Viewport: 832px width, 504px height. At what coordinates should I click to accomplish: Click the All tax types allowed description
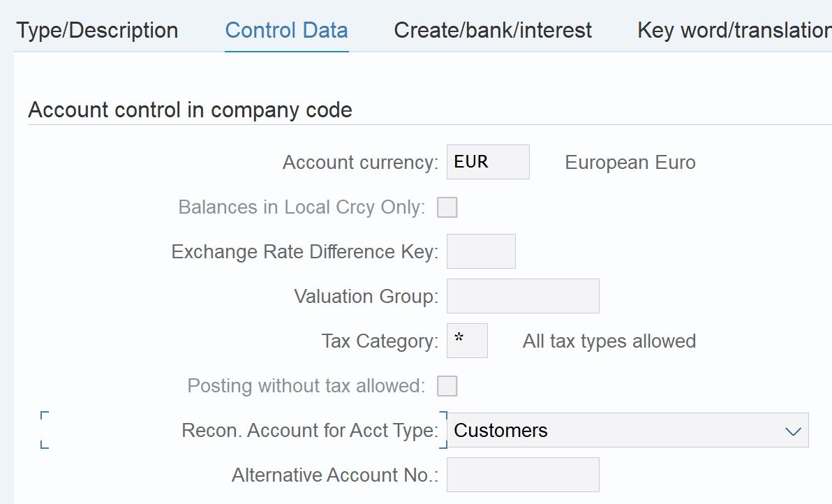click(x=609, y=341)
